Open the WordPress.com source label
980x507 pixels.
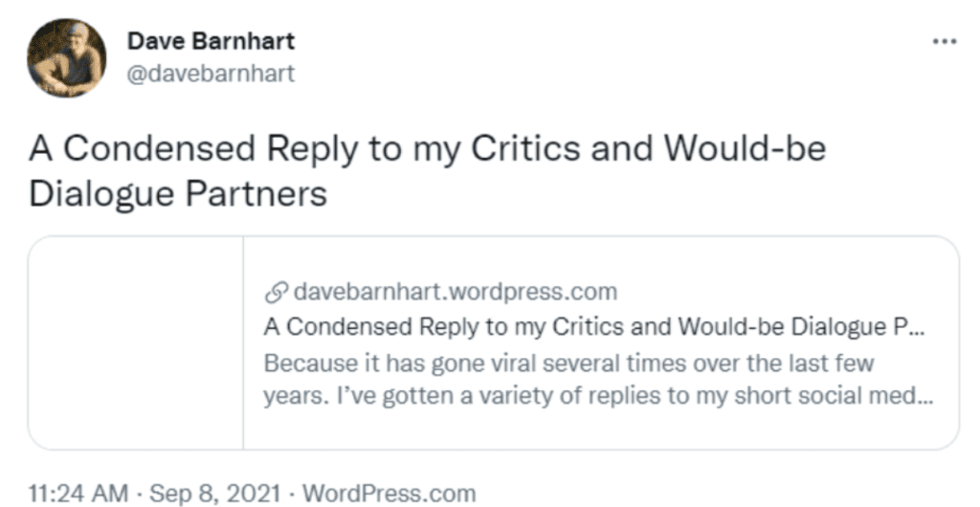coord(389,494)
